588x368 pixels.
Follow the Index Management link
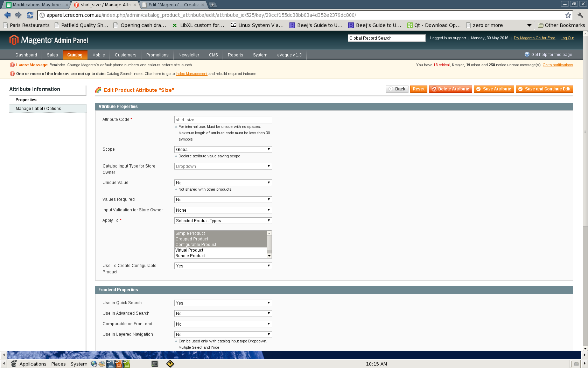(x=191, y=74)
